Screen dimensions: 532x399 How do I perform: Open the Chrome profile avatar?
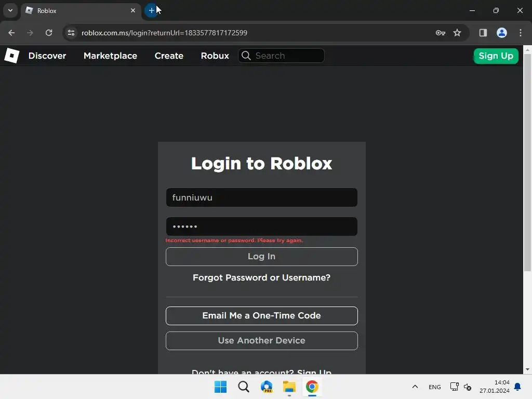click(502, 33)
